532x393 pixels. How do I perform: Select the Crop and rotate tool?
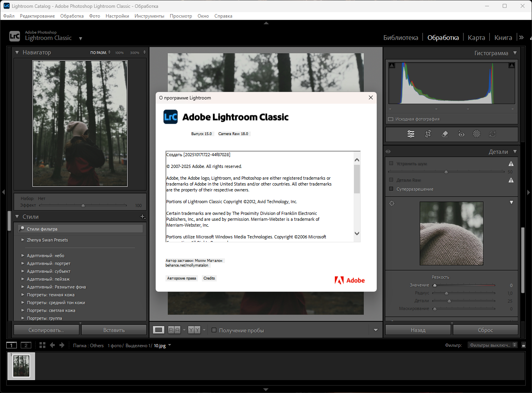click(x=428, y=134)
